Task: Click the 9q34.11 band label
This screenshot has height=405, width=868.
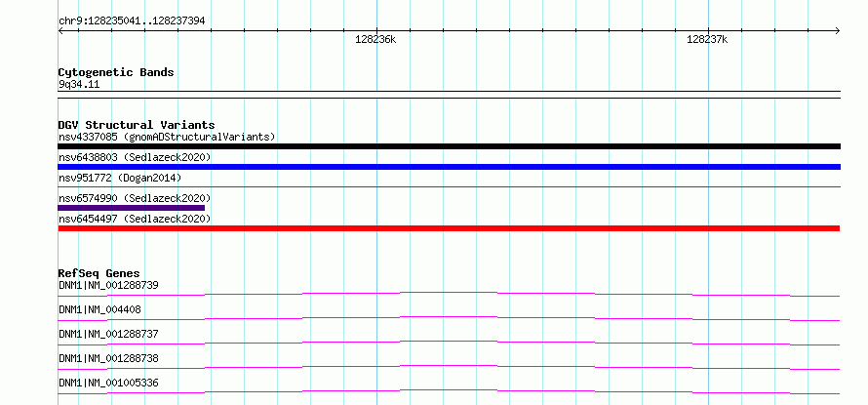Action: coord(79,85)
